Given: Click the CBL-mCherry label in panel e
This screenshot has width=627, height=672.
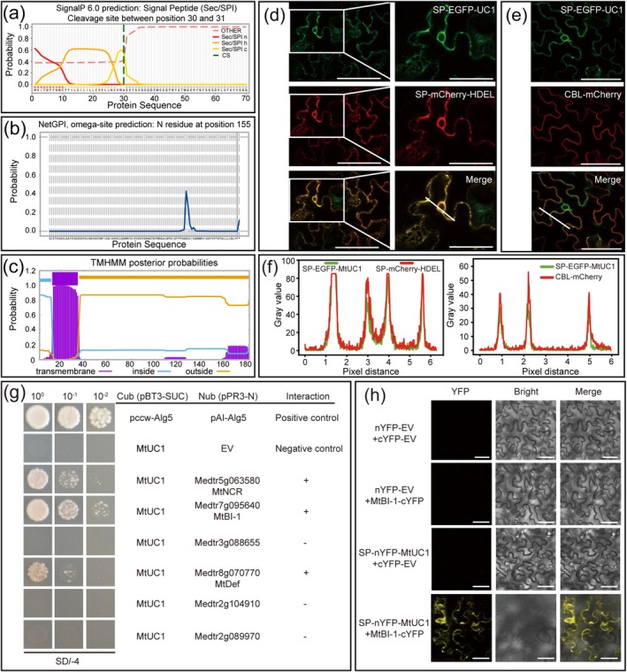Looking at the screenshot, I should (x=593, y=95).
